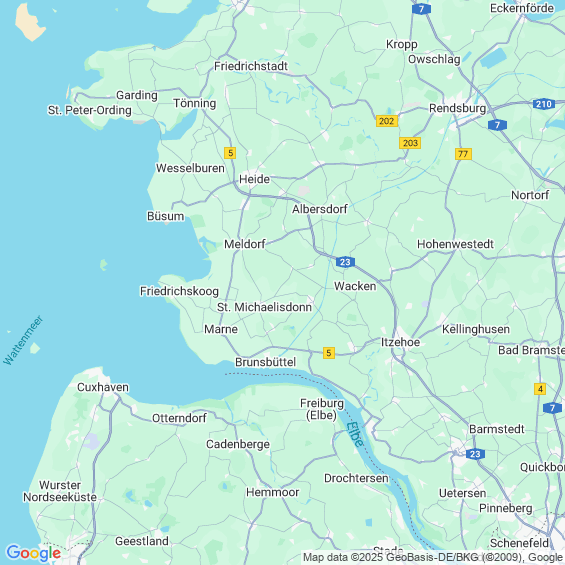Click the Google logo
This screenshot has height=565, width=565.
pyautogui.click(x=34, y=553)
